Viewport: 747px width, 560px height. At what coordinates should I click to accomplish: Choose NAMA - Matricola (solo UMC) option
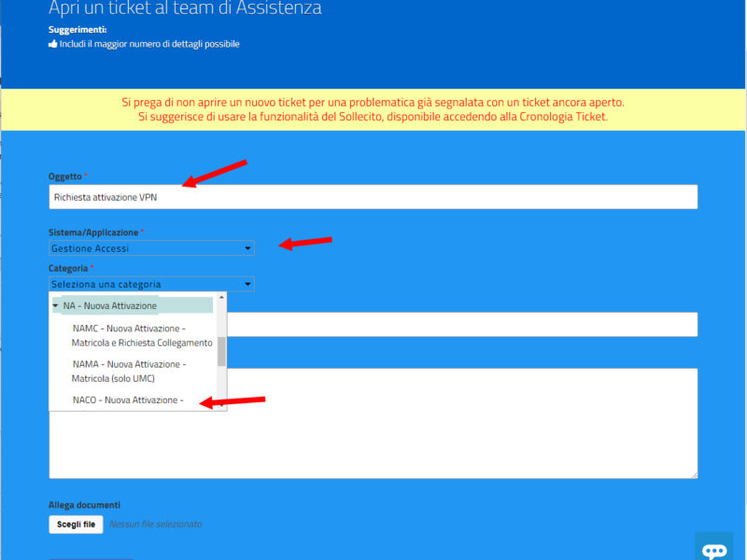129,371
